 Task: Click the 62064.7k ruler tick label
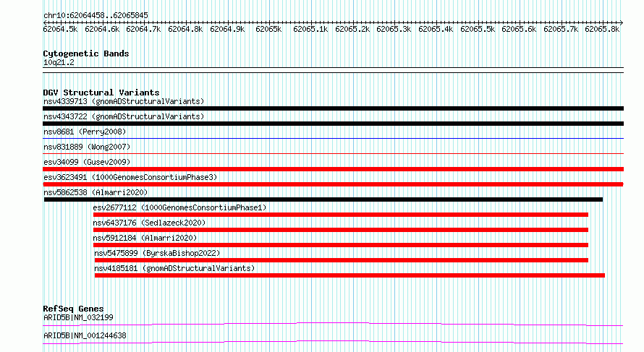pos(143,29)
